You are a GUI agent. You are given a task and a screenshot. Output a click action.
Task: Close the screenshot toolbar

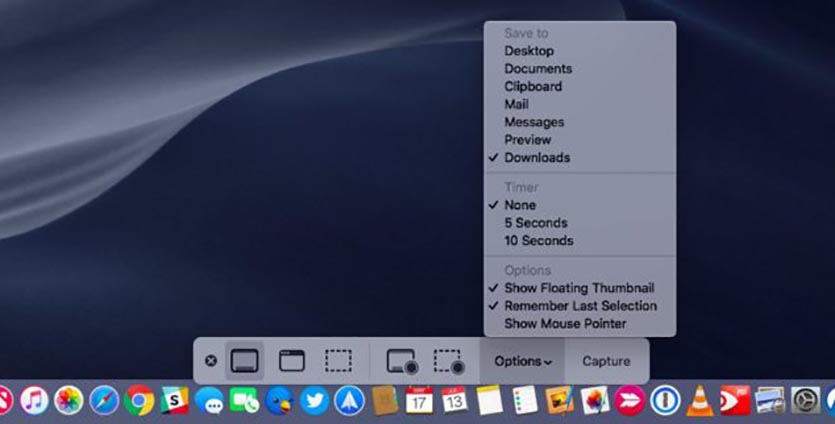(x=210, y=361)
